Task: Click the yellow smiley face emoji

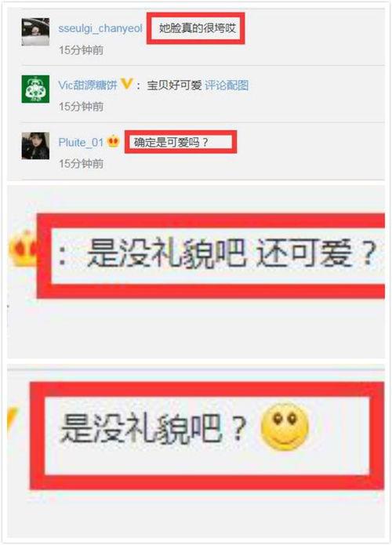Action: [x=285, y=427]
